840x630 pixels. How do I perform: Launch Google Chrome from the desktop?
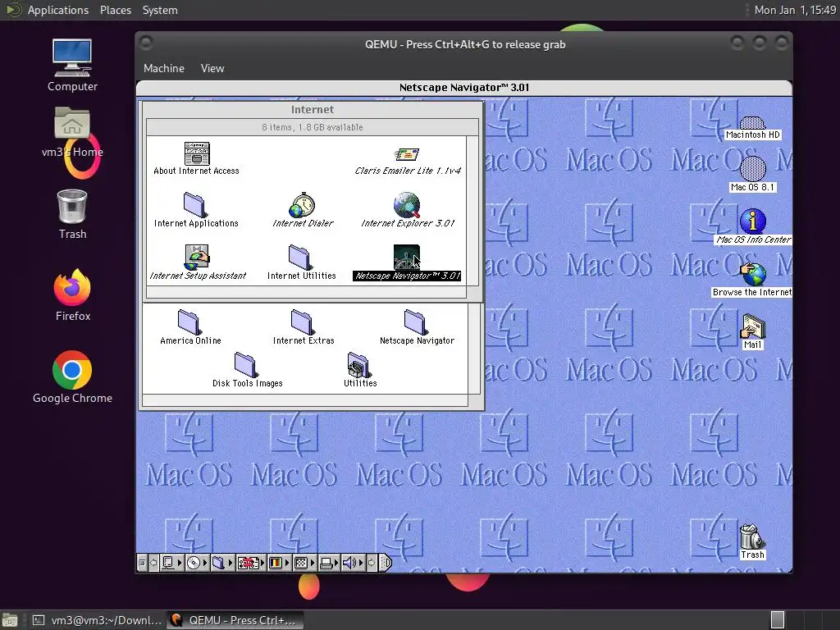click(72, 370)
